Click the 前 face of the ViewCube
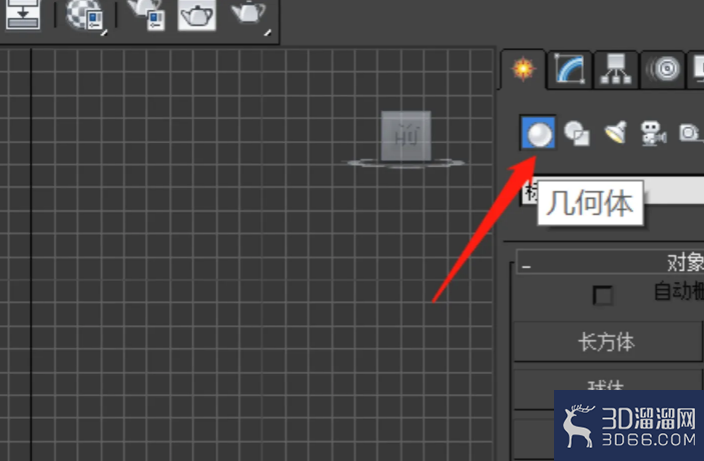The image size is (704, 461). point(406,136)
